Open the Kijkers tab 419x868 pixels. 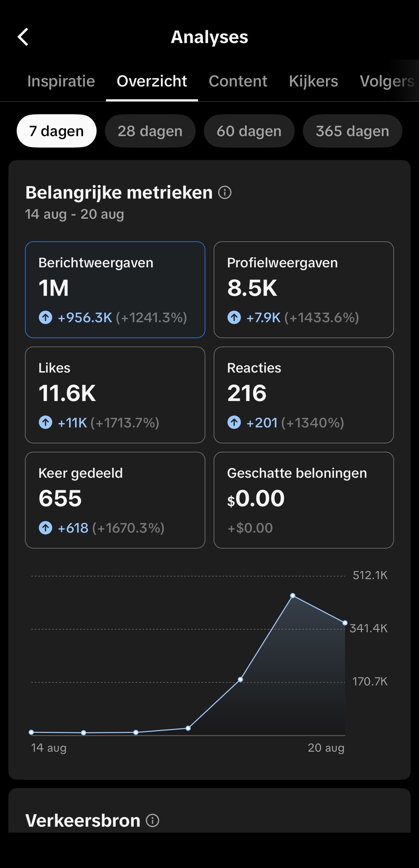(x=313, y=81)
